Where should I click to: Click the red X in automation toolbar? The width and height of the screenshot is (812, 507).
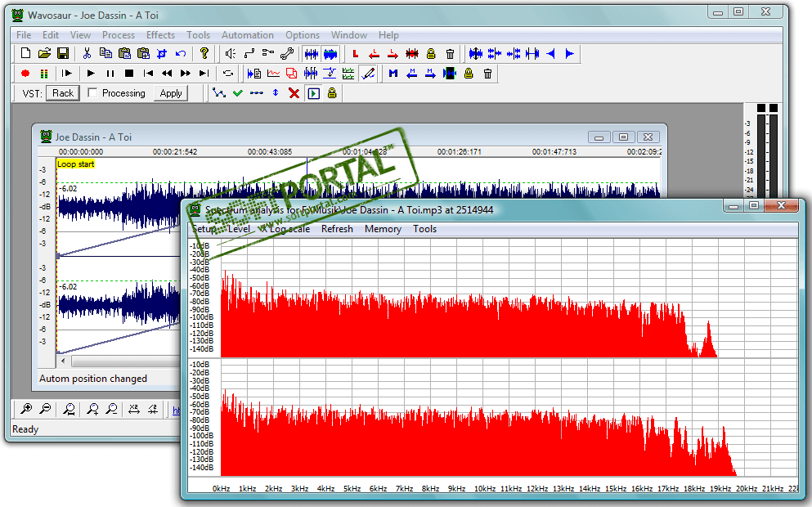click(x=294, y=93)
